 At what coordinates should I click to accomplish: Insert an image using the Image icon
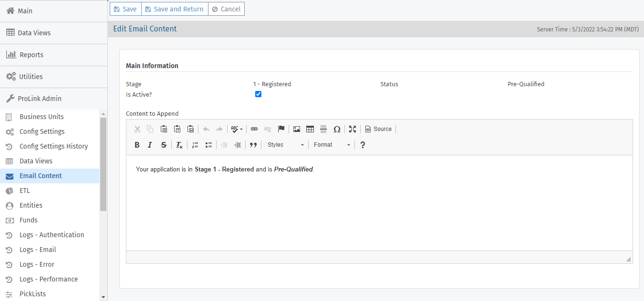pos(297,129)
